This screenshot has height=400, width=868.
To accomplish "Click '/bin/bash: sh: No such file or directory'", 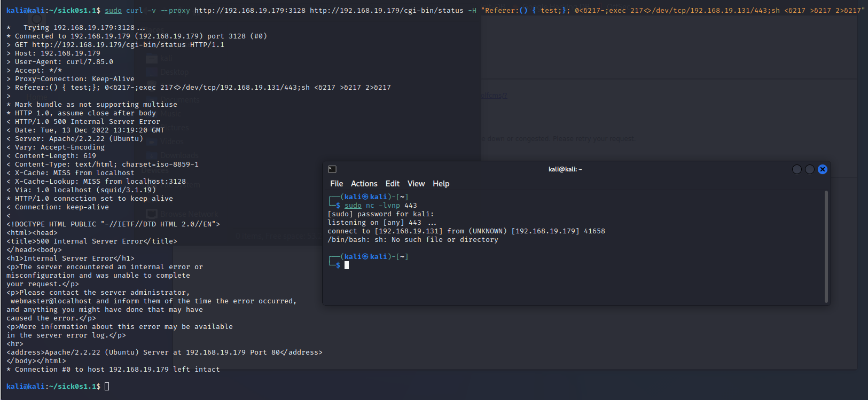I will tap(413, 240).
